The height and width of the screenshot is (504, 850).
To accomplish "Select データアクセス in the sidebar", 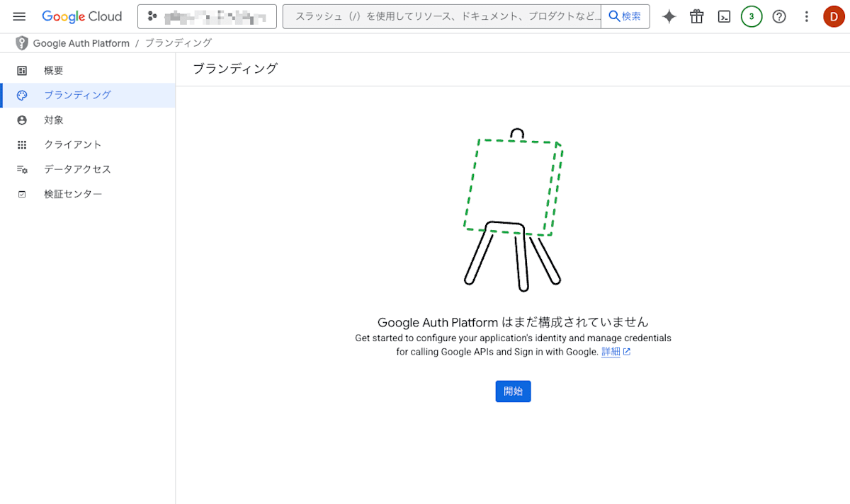I will coord(88,169).
